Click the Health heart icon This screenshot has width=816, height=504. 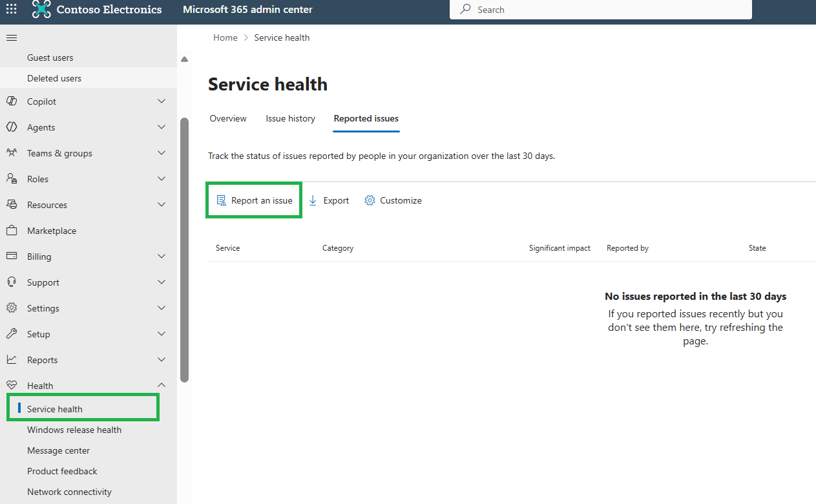pos(12,386)
